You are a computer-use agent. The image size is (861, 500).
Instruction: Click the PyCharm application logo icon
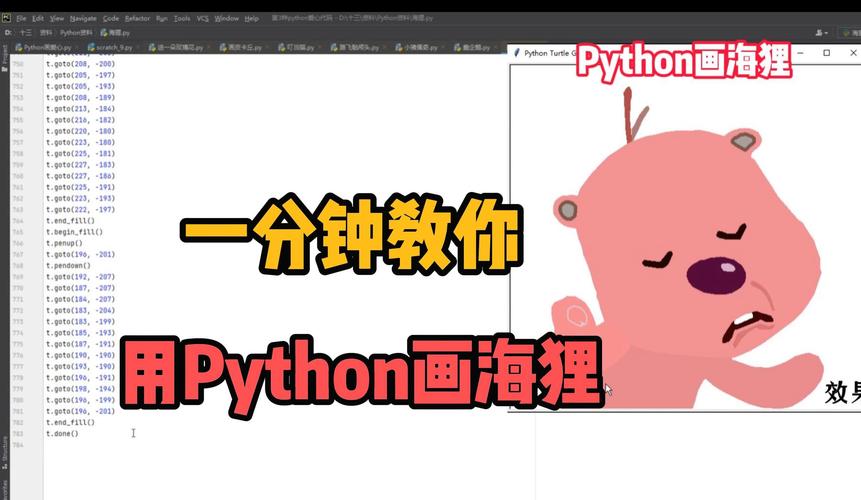(x=6, y=18)
